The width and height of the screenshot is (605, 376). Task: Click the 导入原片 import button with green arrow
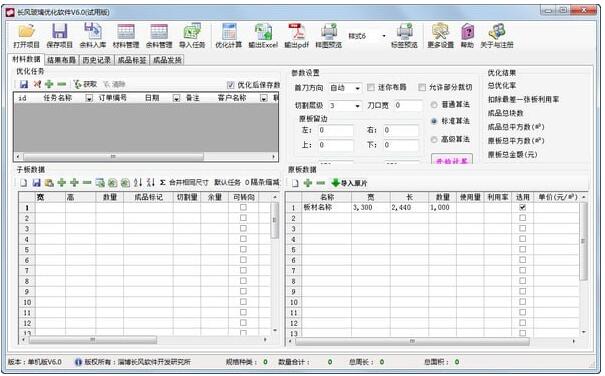pos(350,183)
